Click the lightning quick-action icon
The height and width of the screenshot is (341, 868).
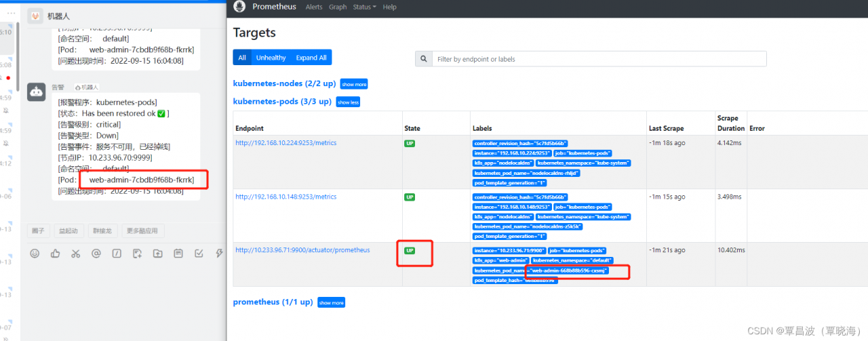coord(218,254)
